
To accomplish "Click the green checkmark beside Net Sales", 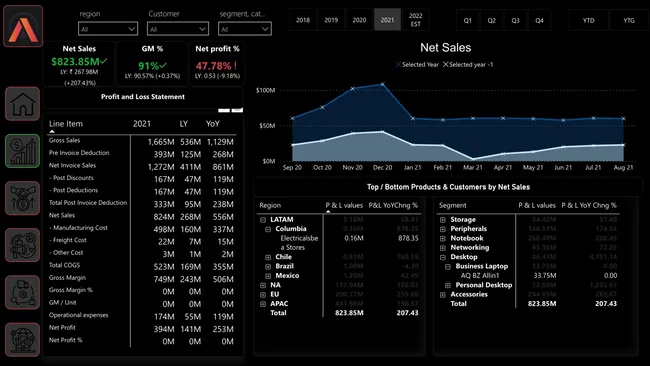I will click(104, 61).
